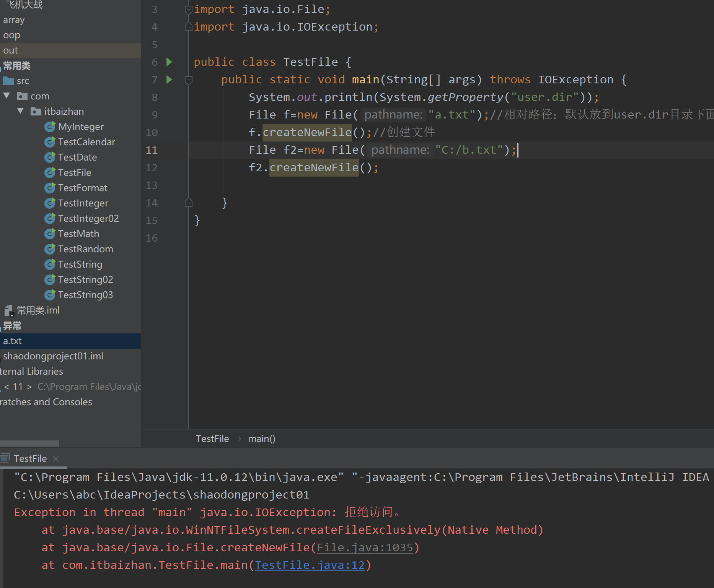Click line number 11 in the gutter

coord(152,150)
